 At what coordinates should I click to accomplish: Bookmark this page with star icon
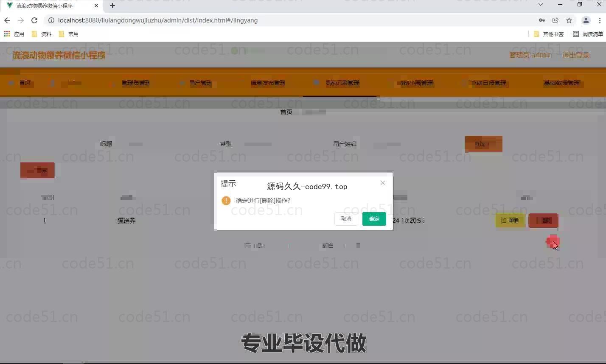coord(569,20)
